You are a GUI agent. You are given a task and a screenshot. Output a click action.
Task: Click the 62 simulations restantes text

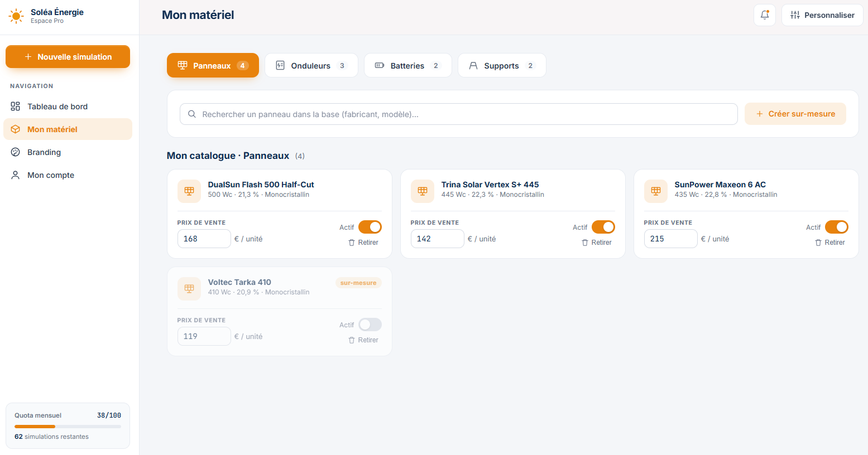(51, 437)
